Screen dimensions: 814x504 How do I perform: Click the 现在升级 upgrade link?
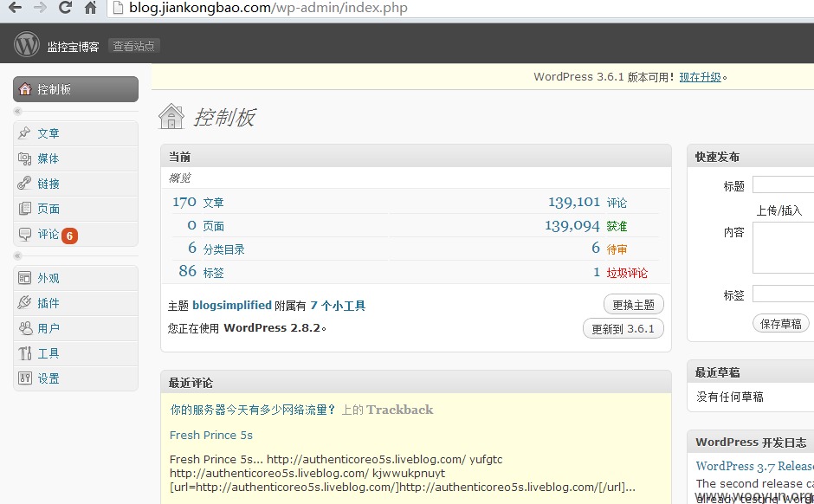701,77
